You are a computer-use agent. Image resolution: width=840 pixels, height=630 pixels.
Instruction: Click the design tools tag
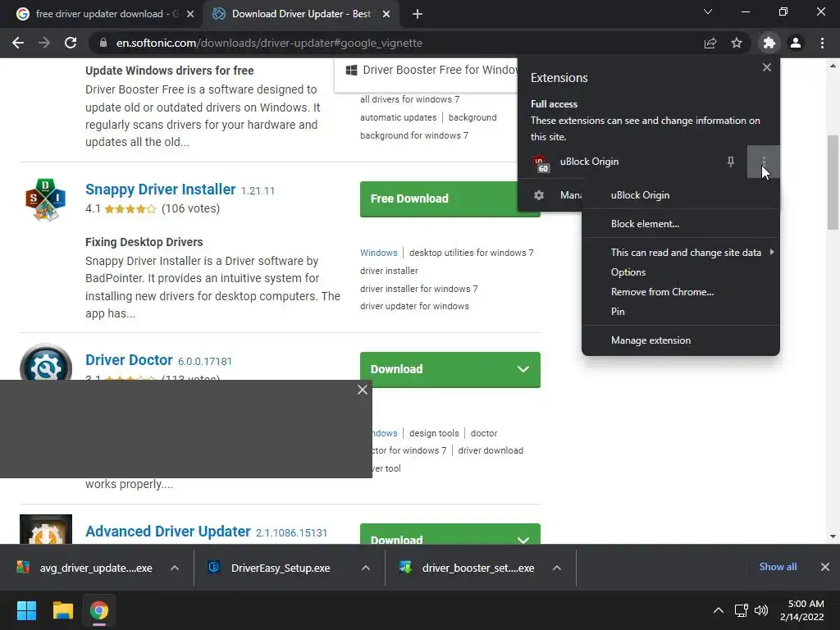pos(434,433)
